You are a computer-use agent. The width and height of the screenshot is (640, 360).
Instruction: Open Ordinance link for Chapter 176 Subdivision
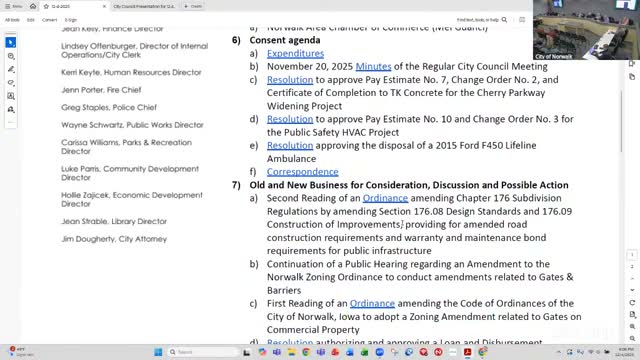tap(385, 198)
